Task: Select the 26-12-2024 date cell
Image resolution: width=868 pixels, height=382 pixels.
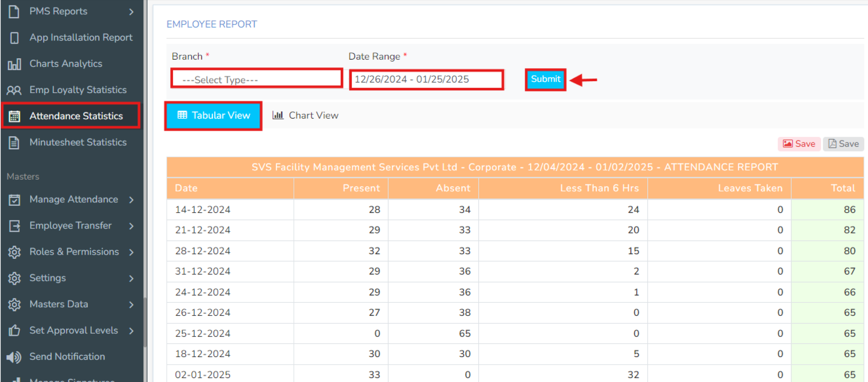Action: point(230,313)
